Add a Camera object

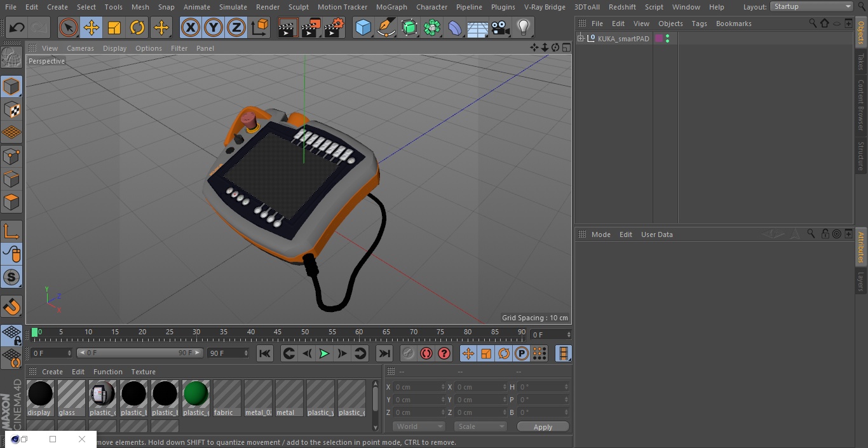(501, 27)
